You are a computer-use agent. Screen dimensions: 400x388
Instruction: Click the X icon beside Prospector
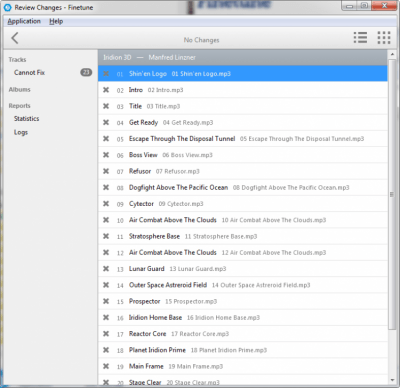(x=106, y=301)
